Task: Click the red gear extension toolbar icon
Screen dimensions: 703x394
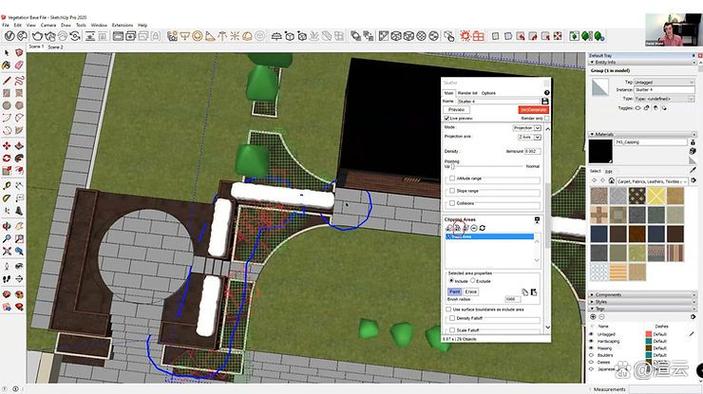Action: click(x=465, y=36)
